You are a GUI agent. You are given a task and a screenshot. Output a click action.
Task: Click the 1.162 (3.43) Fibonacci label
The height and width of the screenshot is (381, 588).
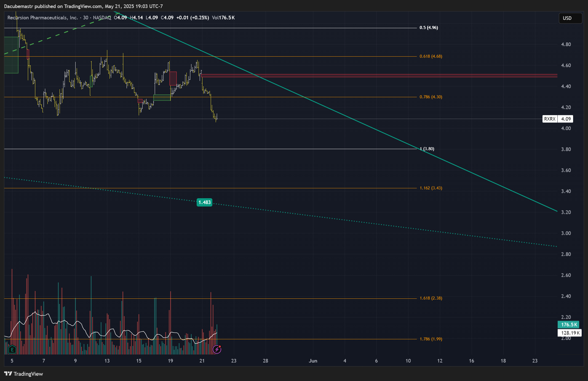point(431,188)
